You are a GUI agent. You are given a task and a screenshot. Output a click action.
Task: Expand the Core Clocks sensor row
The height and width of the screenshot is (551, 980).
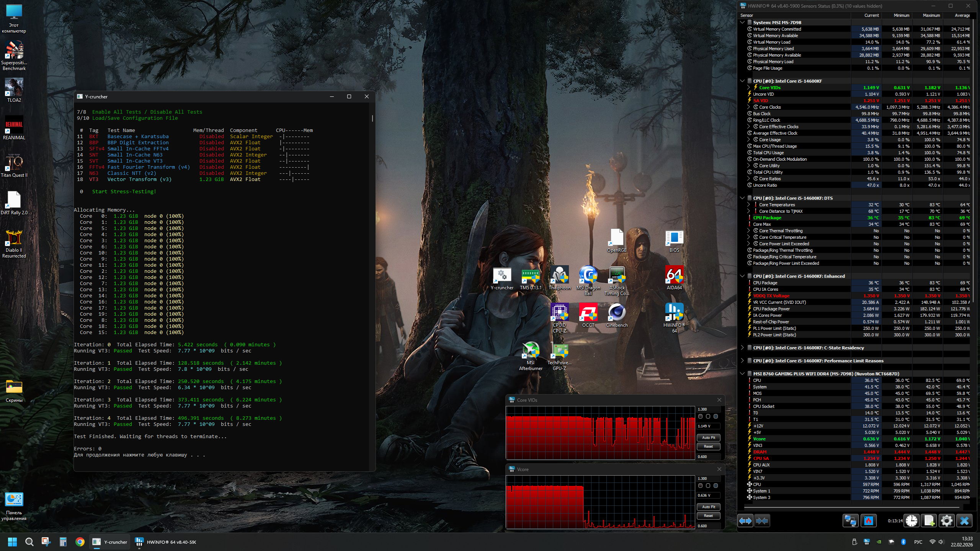pos(748,107)
